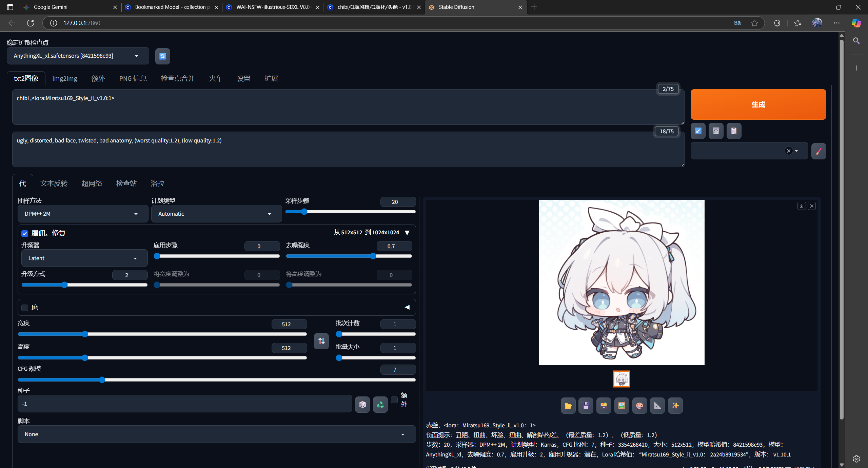Click the random seed dice icon
This screenshot has width=868, height=468.
click(362, 404)
